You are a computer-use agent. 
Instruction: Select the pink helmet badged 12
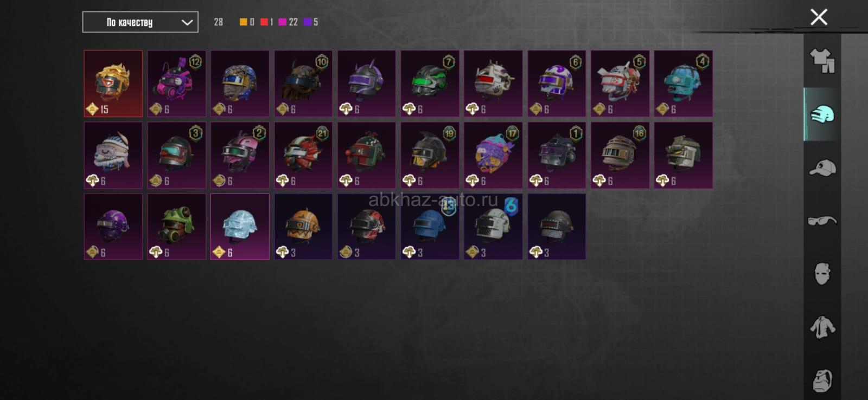(176, 83)
